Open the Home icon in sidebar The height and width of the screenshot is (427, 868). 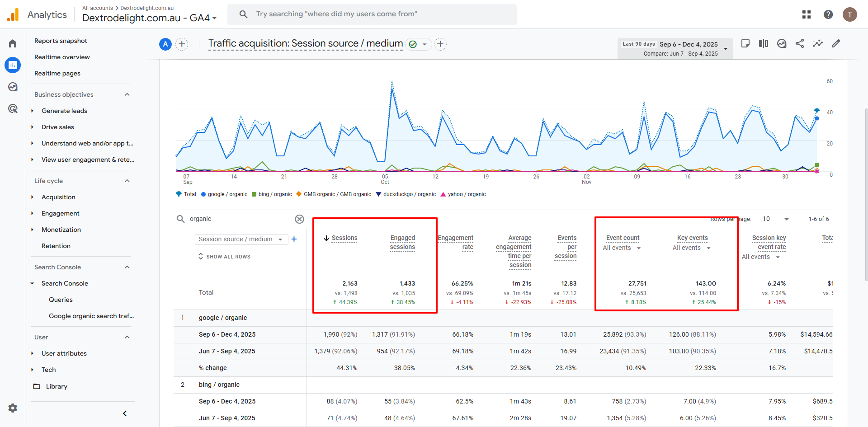(13, 43)
